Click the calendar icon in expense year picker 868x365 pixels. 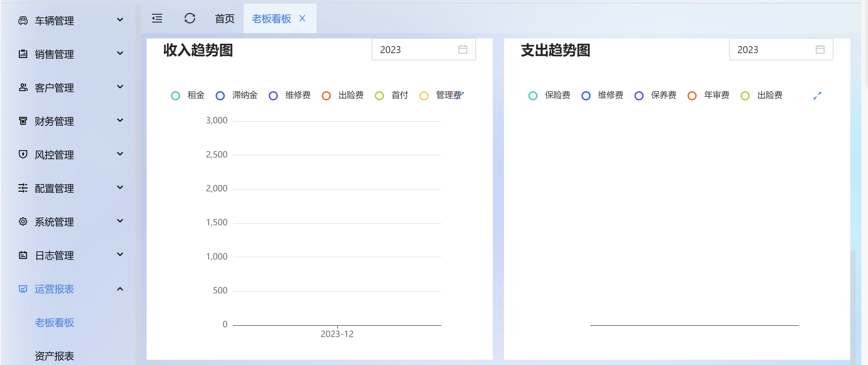(x=820, y=50)
